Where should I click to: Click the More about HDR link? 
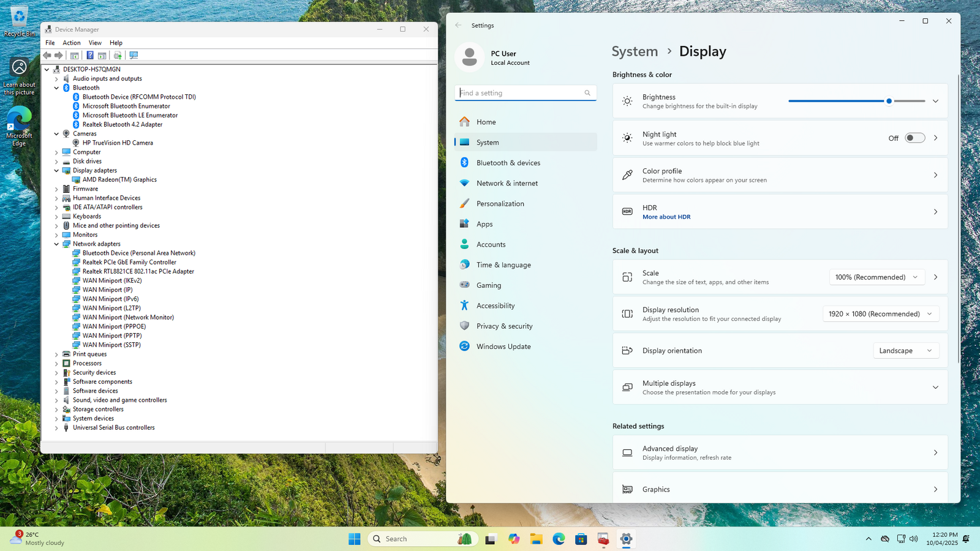pyautogui.click(x=666, y=217)
